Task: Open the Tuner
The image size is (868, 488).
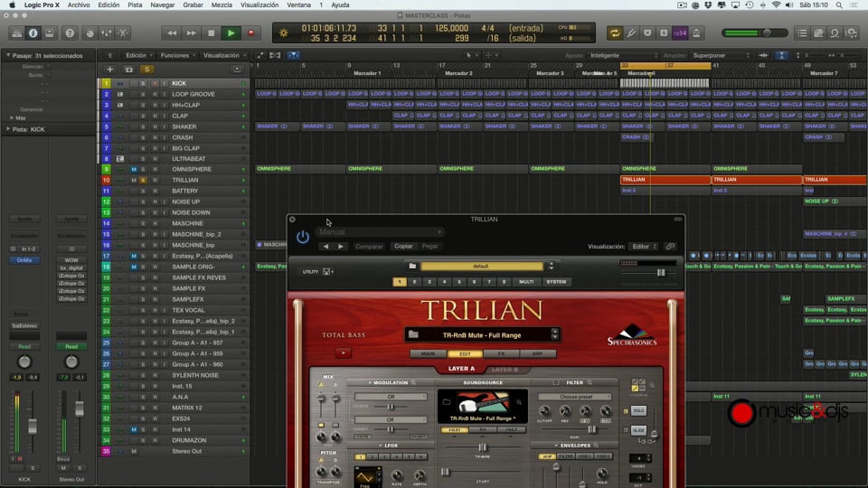Action: click(x=631, y=33)
